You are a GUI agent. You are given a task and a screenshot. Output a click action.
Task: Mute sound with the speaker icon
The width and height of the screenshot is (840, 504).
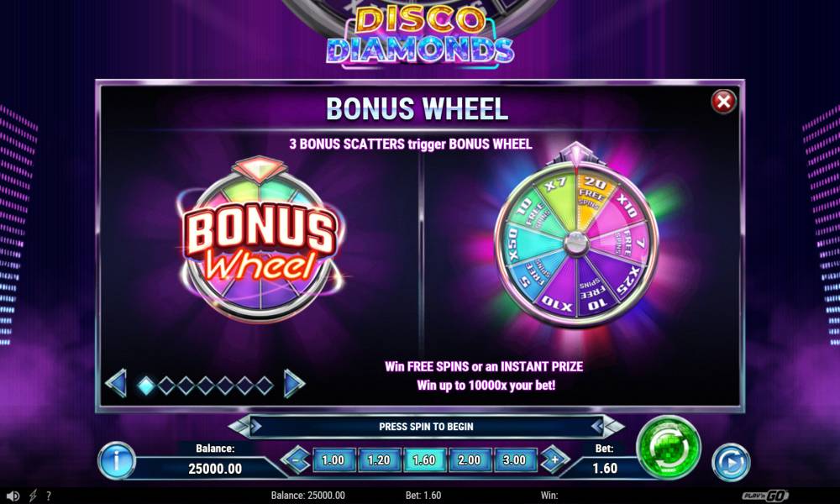click(13, 496)
